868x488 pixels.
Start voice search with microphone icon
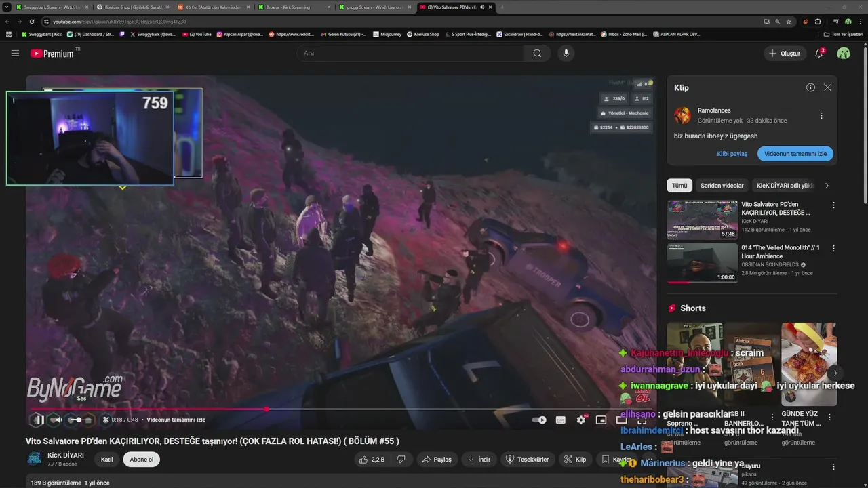pos(566,53)
